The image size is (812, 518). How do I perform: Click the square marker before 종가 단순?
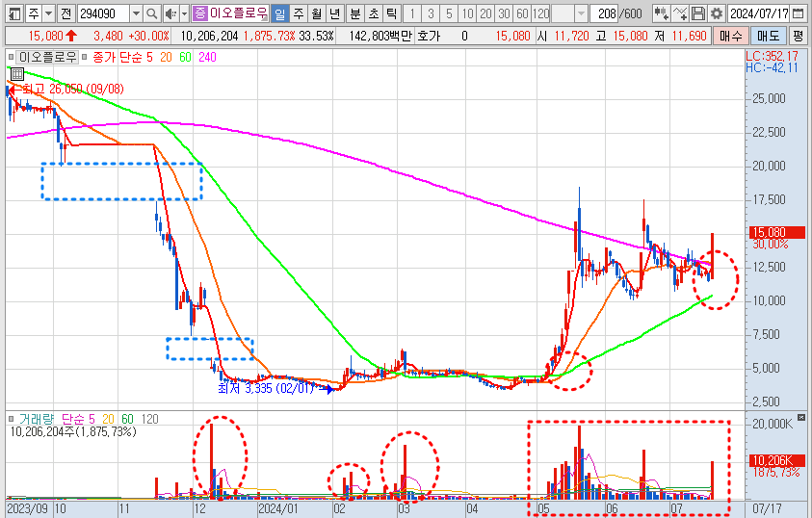tap(85, 57)
